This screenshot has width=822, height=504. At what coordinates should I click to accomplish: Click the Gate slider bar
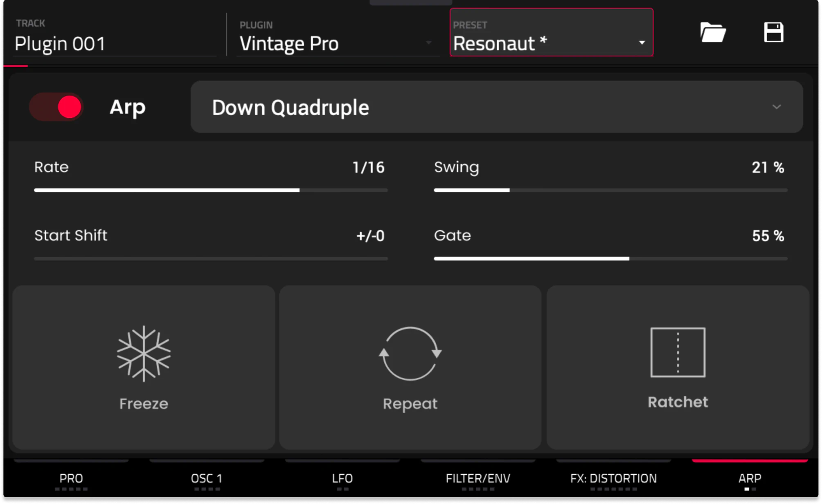[610, 258]
